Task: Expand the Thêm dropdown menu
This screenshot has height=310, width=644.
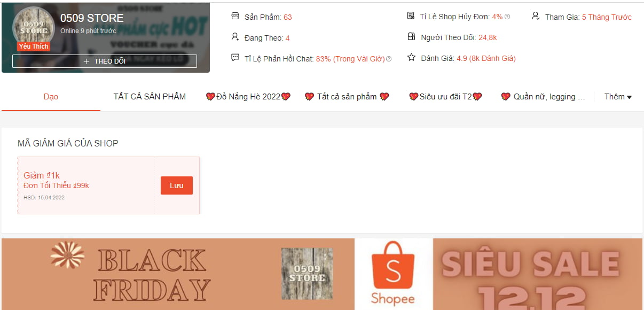Action: pos(618,97)
